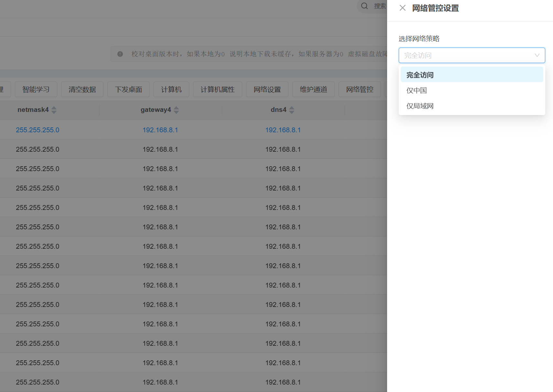Click the 清空数据 button

point(82,90)
